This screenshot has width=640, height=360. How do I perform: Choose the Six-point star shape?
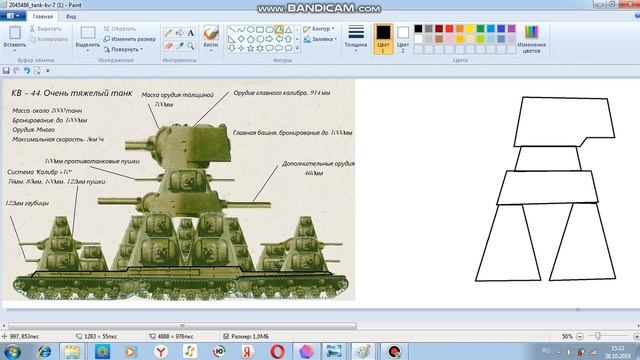point(260,48)
